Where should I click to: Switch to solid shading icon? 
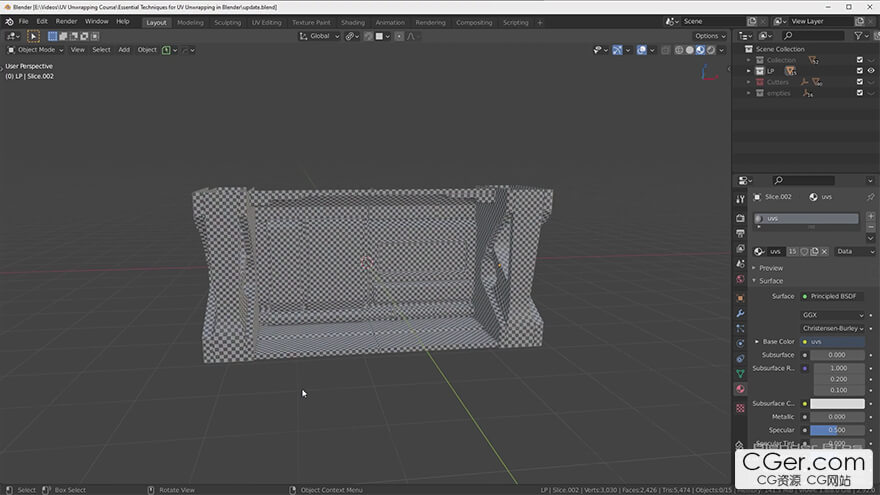tap(690, 50)
